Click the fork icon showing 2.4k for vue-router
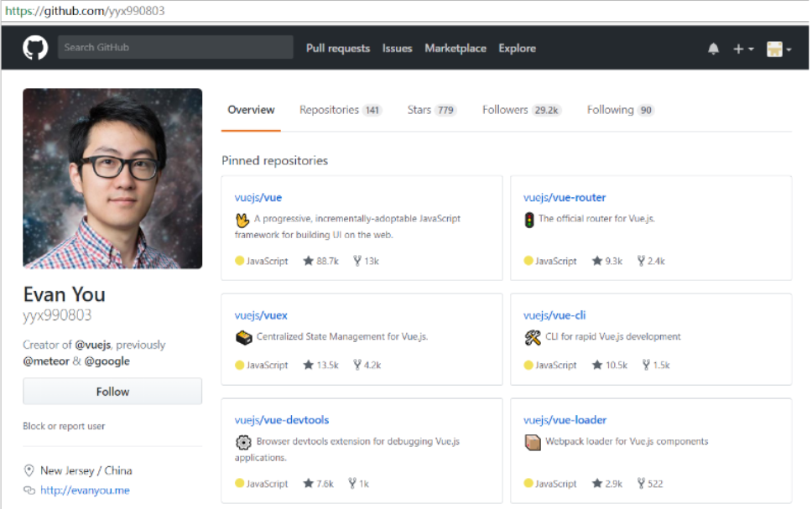Image resolution: width=812 pixels, height=509 pixels. pos(641,261)
